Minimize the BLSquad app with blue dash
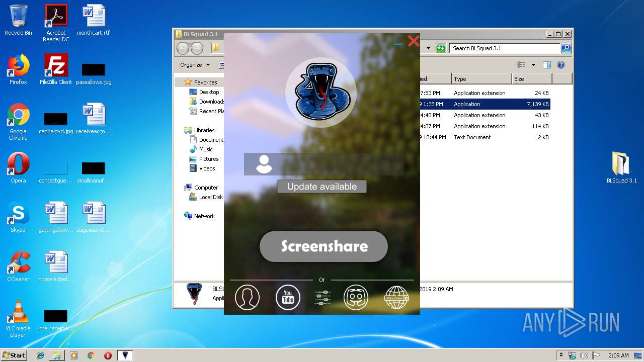This screenshot has height=362, width=644. [x=398, y=44]
